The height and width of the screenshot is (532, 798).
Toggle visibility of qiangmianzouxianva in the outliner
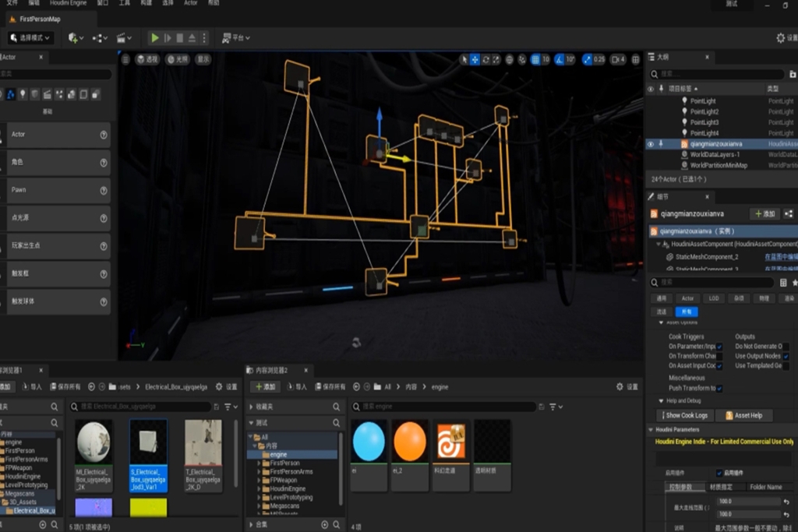click(651, 144)
